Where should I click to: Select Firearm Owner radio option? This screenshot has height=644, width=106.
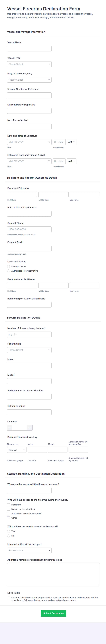click(9, 267)
